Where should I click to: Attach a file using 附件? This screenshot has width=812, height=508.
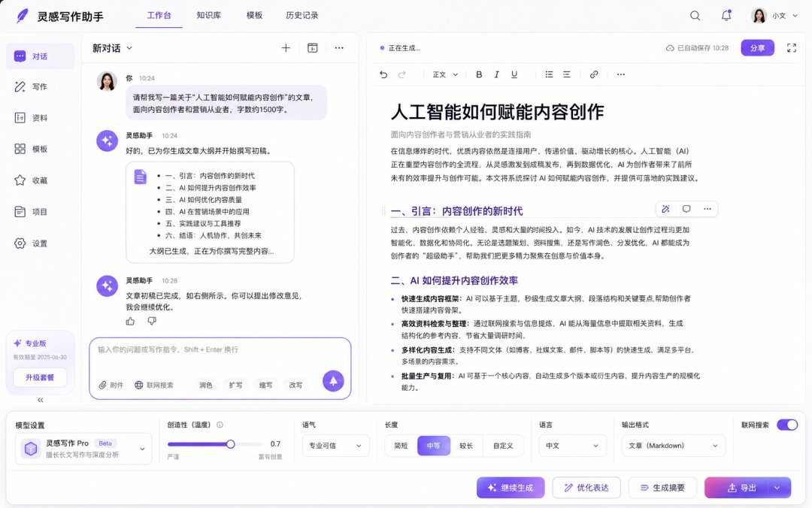click(111, 386)
